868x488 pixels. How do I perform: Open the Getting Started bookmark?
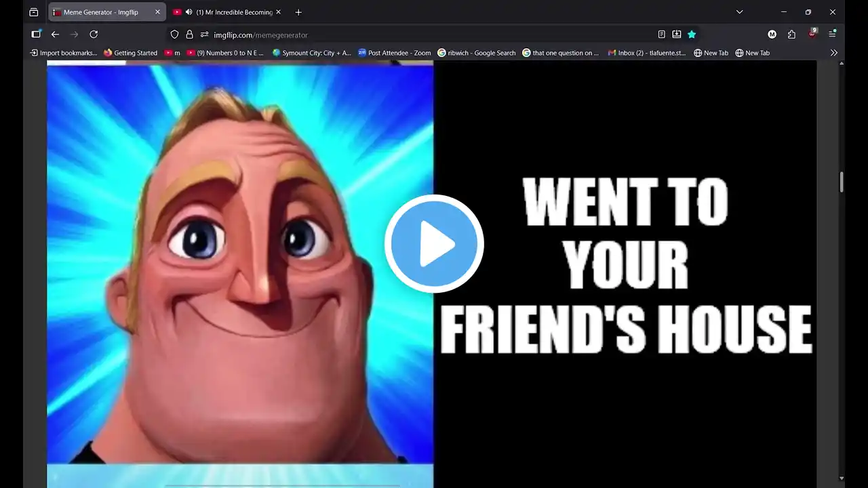[130, 53]
